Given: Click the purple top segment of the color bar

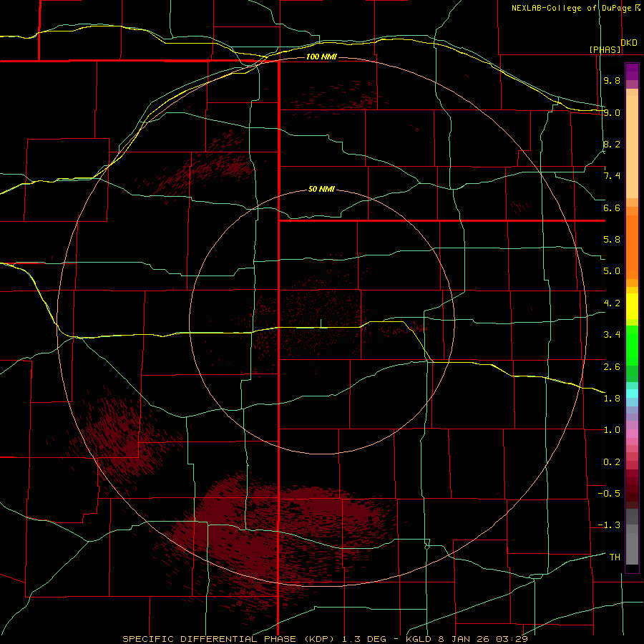Looking at the screenshot, I should tap(632, 72).
